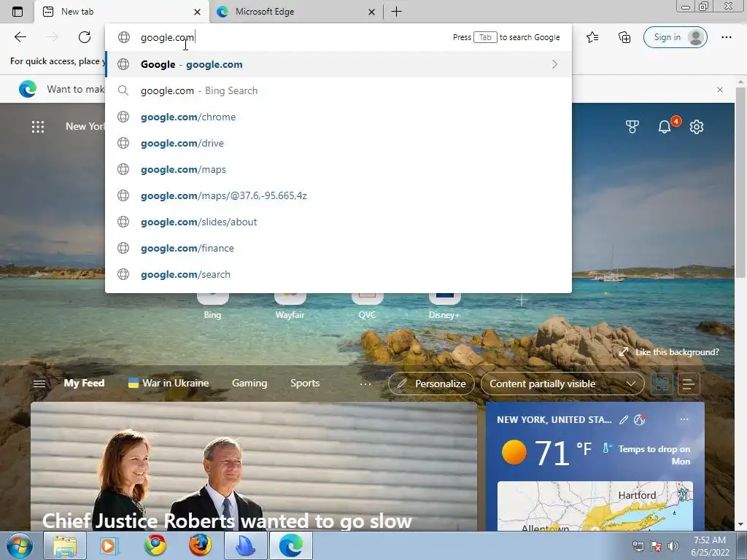This screenshot has height=560, width=747.
Task: Open the tab actions menu icon
Action: pos(18,12)
